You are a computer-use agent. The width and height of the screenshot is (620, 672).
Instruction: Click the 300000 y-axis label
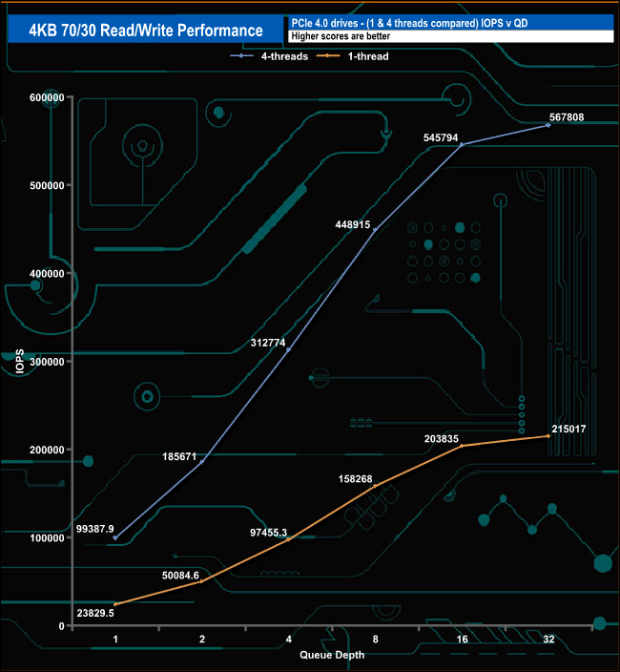[x=47, y=362]
